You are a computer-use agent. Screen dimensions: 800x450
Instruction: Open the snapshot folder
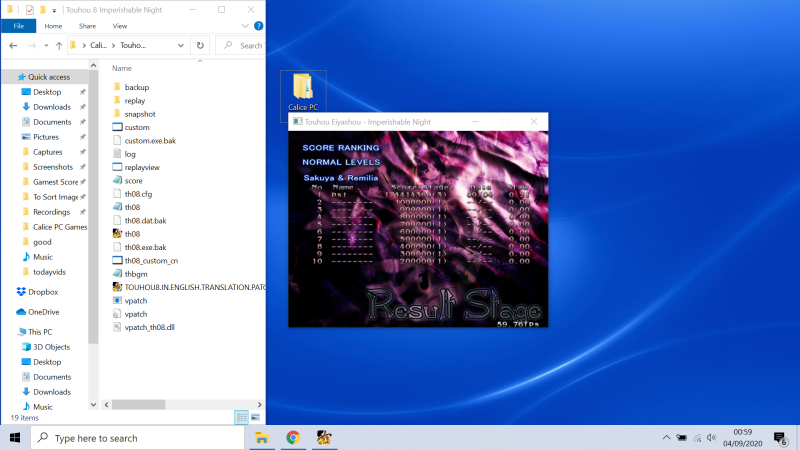click(x=139, y=114)
